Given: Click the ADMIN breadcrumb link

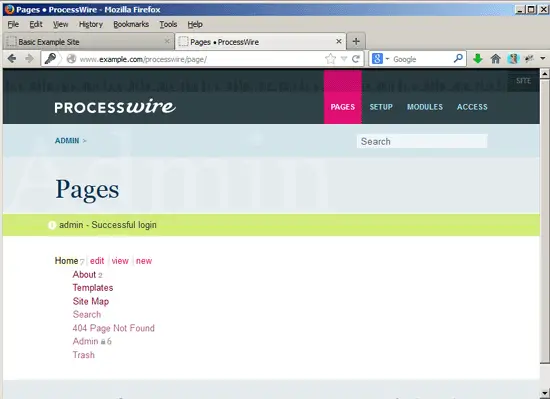Looking at the screenshot, I should 67,141.
